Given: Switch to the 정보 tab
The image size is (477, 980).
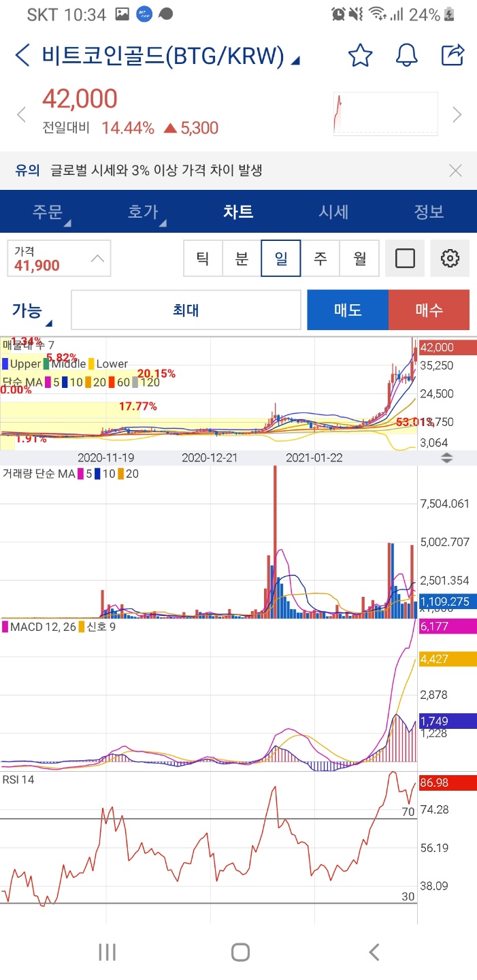Looking at the screenshot, I should point(429,212).
